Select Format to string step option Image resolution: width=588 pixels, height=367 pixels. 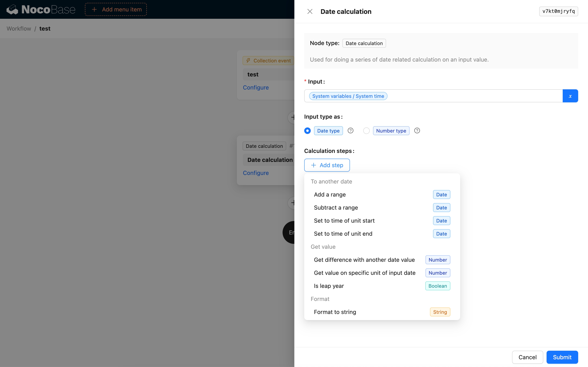coord(335,312)
